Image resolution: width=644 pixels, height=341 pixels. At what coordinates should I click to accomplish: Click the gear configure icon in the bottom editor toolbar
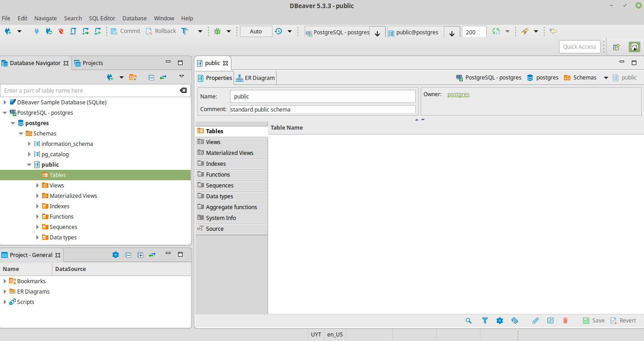pos(500,321)
